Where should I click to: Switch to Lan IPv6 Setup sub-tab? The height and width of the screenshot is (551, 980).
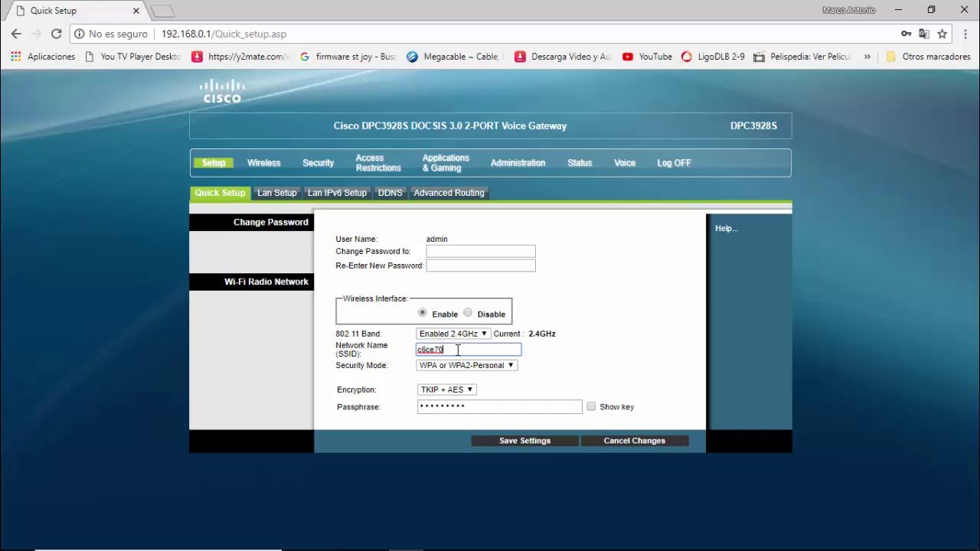(337, 193)
